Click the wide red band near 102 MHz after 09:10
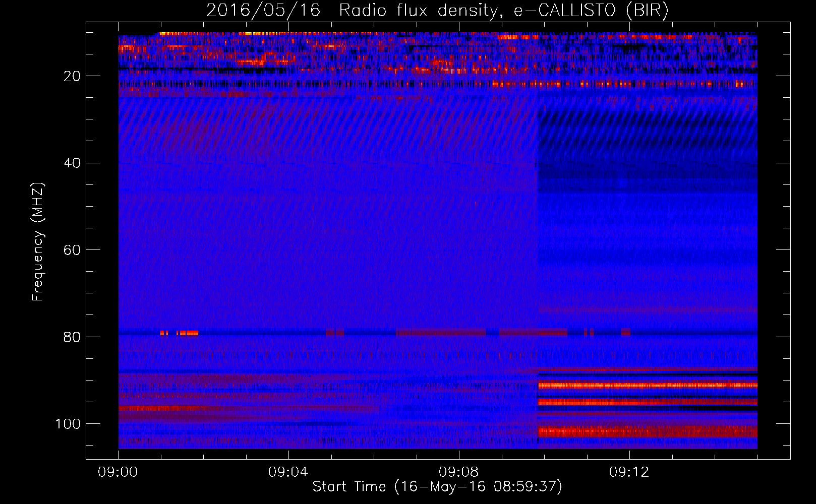 648,432
